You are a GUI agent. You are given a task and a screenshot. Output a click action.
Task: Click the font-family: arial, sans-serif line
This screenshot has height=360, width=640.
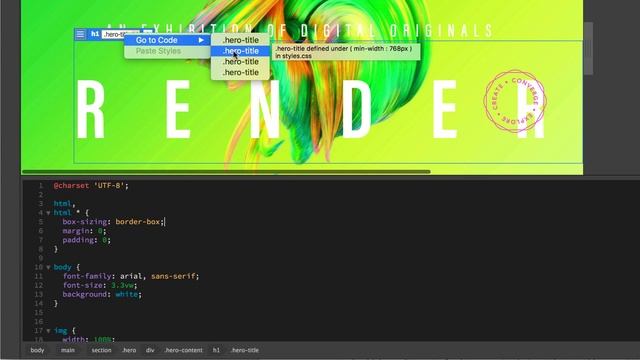[131, 276]
